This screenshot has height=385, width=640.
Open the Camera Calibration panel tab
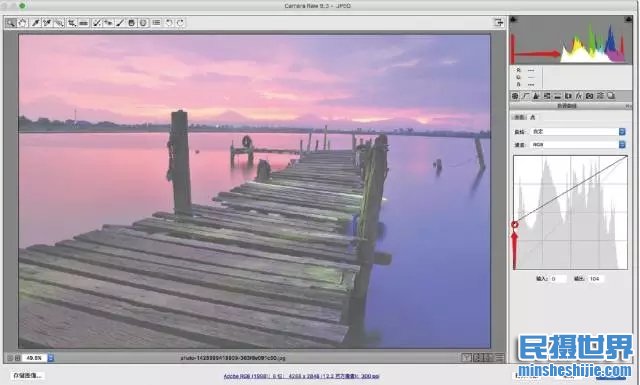pyautogui.click(x=589, y=96)
